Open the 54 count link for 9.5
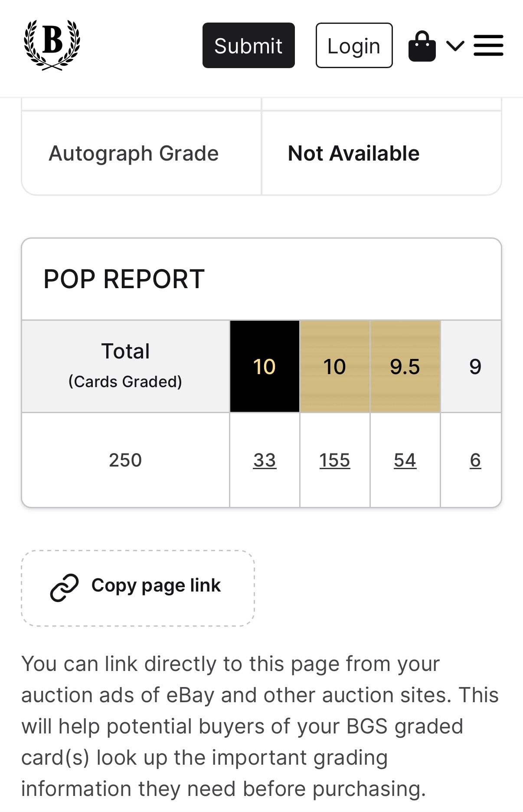Screen dimensions: 523x812 coord(405,460)
